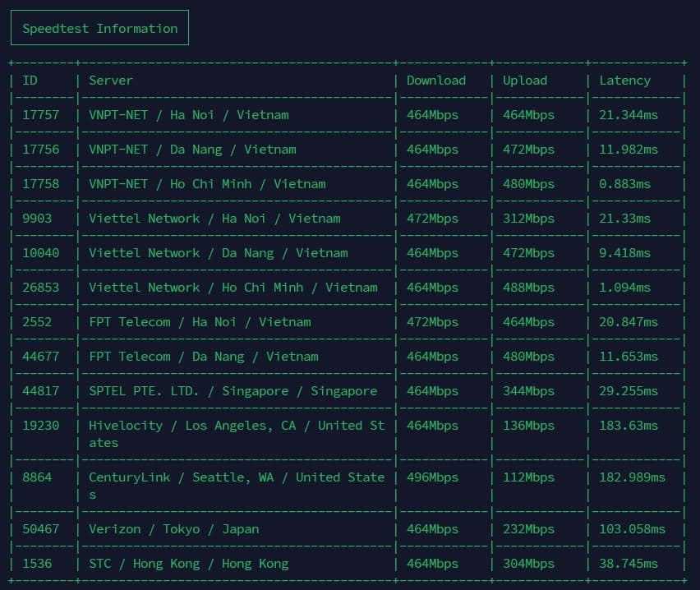This screenshot has height=590, width=700.
Task: Click the 103.058ms latency value
Action: point(632,529)
